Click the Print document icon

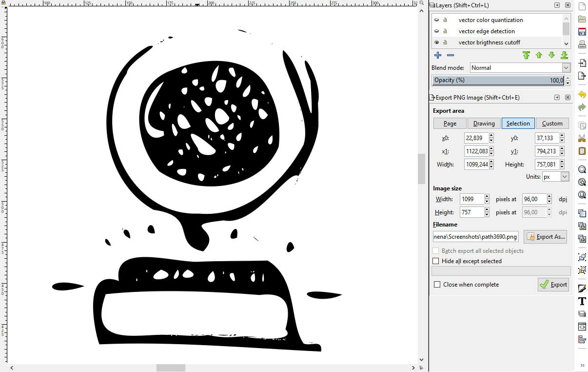[x=582, y=44]
